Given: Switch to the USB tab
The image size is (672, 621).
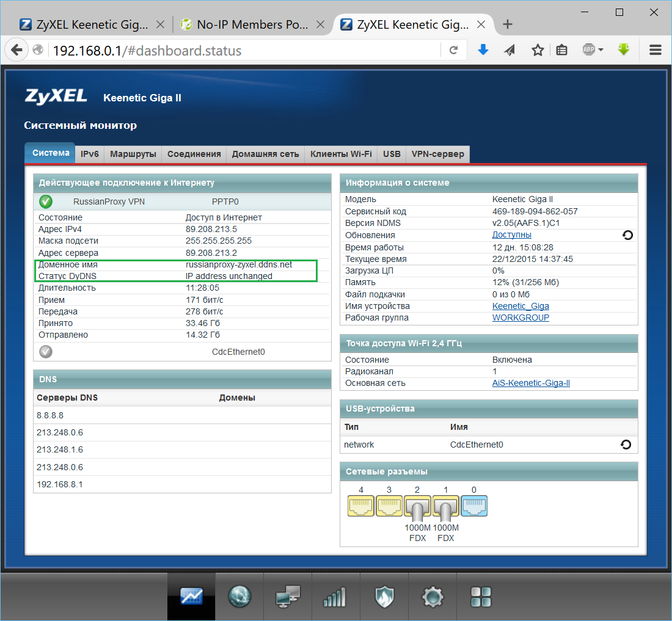Looking at the screenshot, I should tap(392, 154).
